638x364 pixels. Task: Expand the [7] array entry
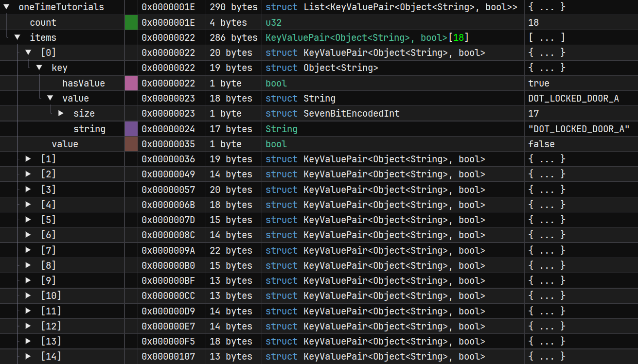click(x=28, y=250)
